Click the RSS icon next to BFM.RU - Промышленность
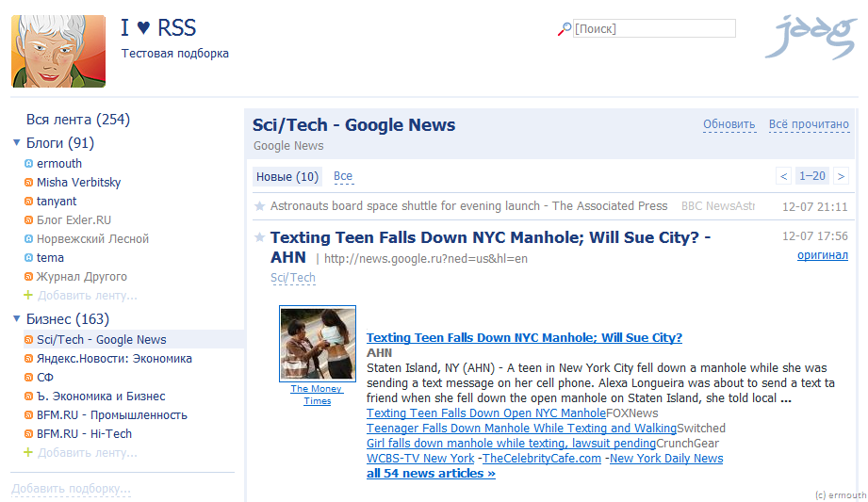 coord(29,414)
